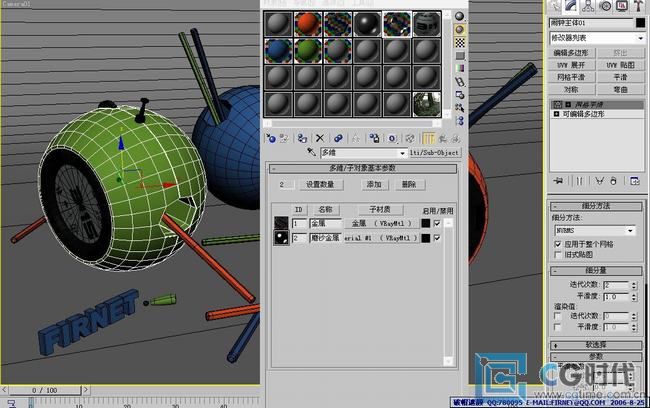Open the video color check icon

click(x=460, y=68)
